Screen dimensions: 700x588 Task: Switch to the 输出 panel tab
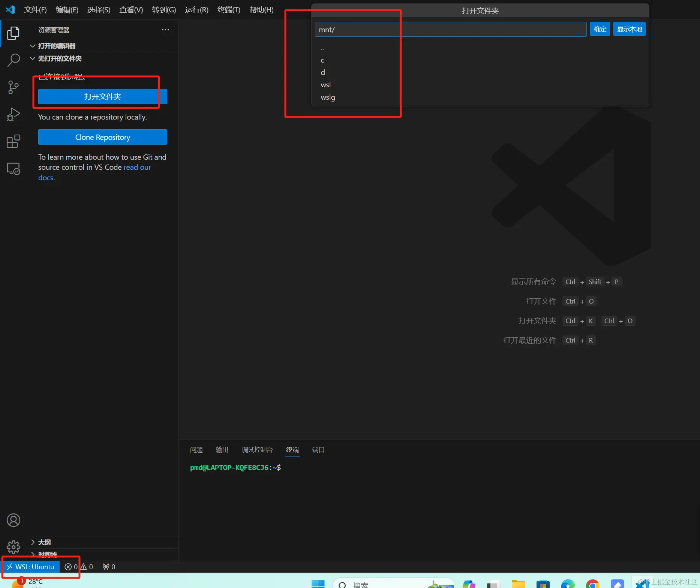[222, 450]
